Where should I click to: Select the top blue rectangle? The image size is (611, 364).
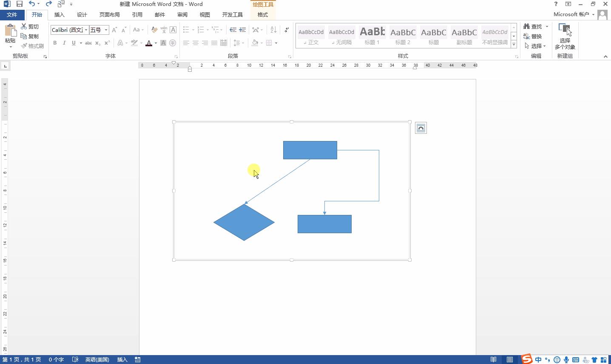click(x=310, y=150)
